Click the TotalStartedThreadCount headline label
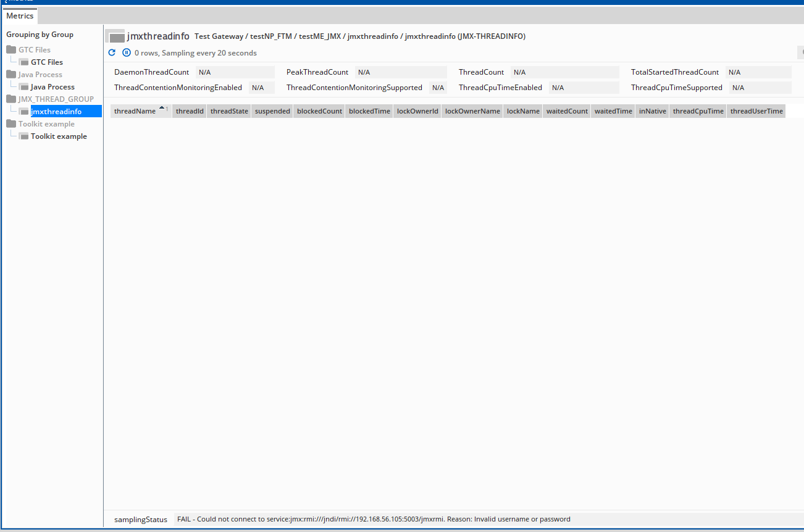 (x=675, y=72)
